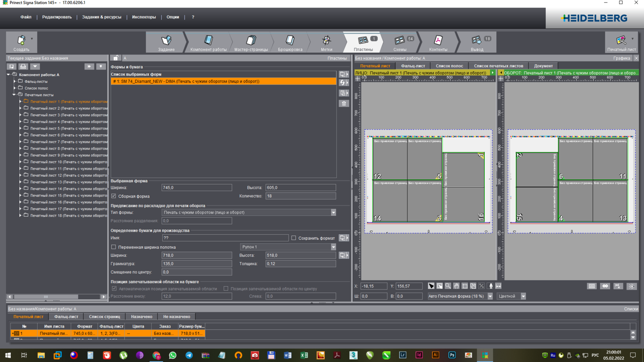Click the save icon in the job panel
The width and height of the screenshot is (644, 362).
12,66
